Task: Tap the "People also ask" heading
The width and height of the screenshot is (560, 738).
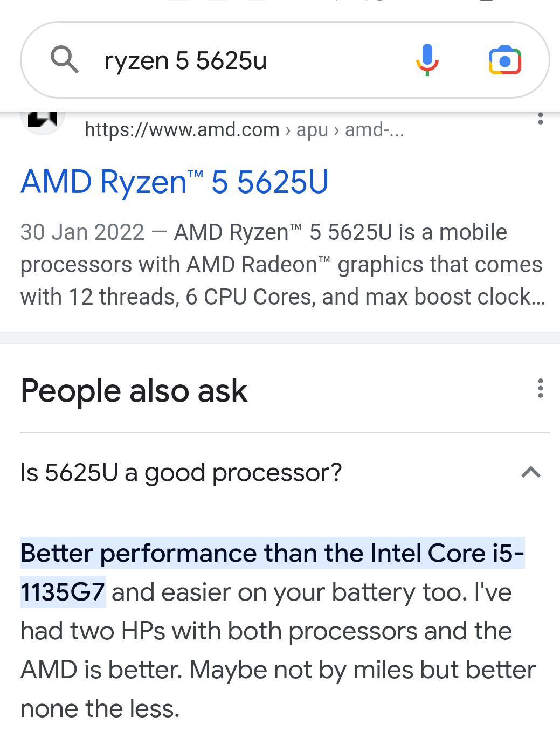Action: pos(134,391)
